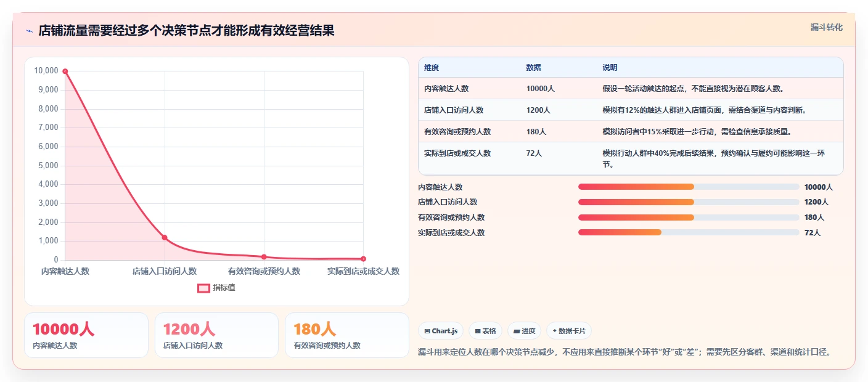The image size is (868, 382).
Task: Click the 数据 table column header
Action: pos(534,67)
